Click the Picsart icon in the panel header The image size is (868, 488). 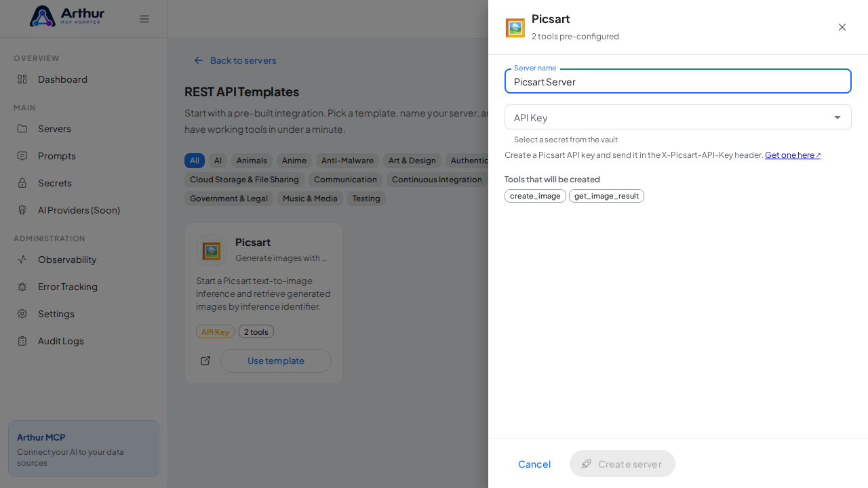[x=515, y=28]
